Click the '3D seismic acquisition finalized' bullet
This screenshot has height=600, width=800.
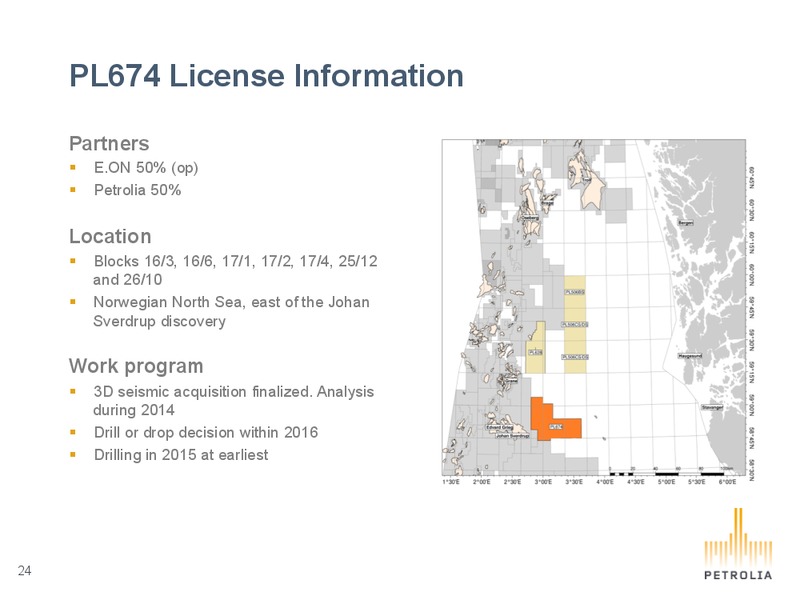tap(233, 401)
